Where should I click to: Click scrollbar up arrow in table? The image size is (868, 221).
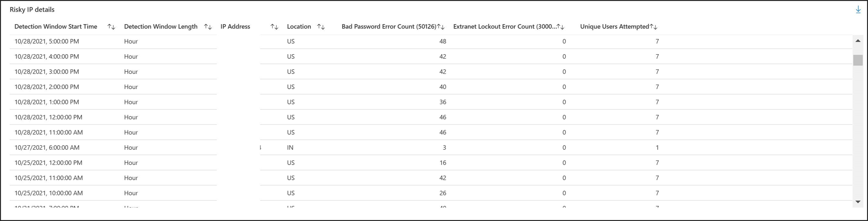(x=857, y=41)
